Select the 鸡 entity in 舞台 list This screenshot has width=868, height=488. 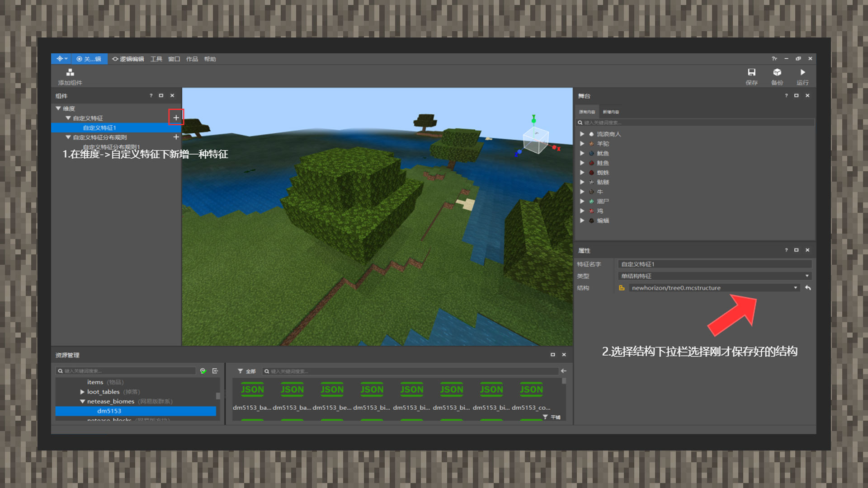600,211
